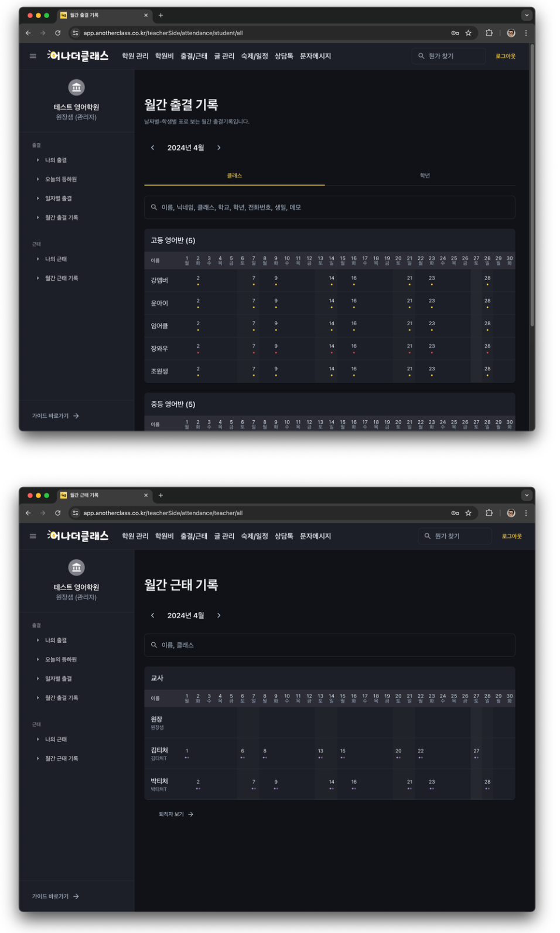Image resolution: width=560 pixels, height=933 pixels.
Task: Open the Chrome three-dot menu in 월간 근태 기록 window
Action: pyautogui.click(x=525, y=513)
